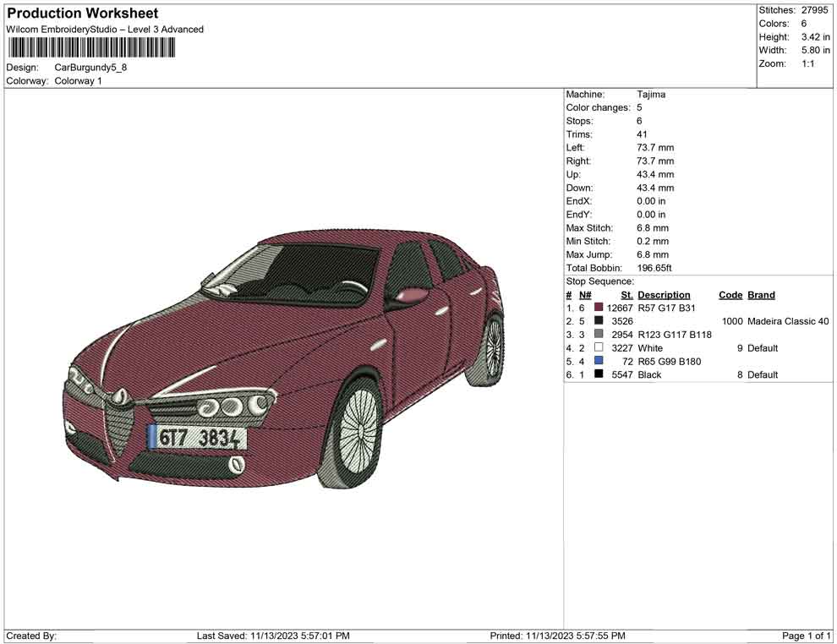Click the Page 1 of 1 footer text
The width and height of the screenshot is (837, 644).
(x=807, y=636)
